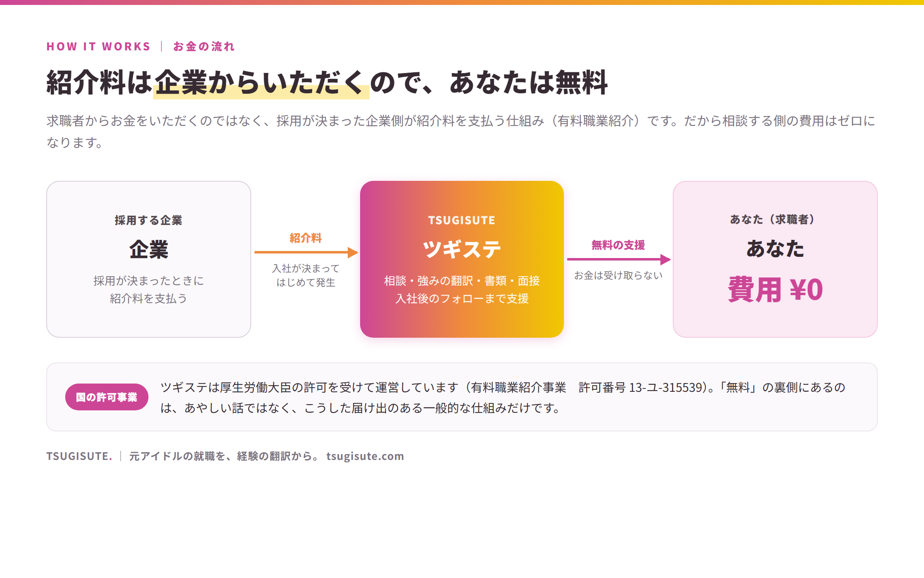Image resolution: width=924 pixels, height=578 pixels.
Task: Click footer tagline '元アイドルの就職を、経験の翻訳から。'
Action: (x=224, y=456)
